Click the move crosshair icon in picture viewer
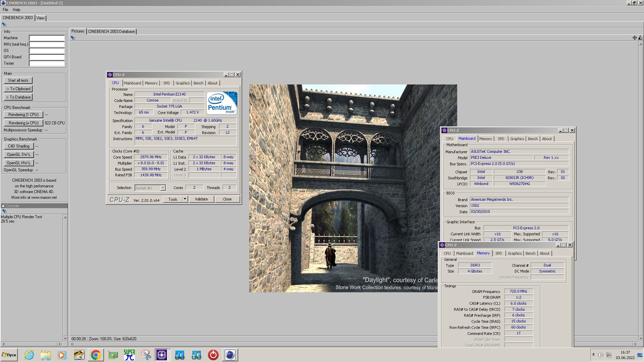Viewport: 644px width, 362px height. pos(635,38)
